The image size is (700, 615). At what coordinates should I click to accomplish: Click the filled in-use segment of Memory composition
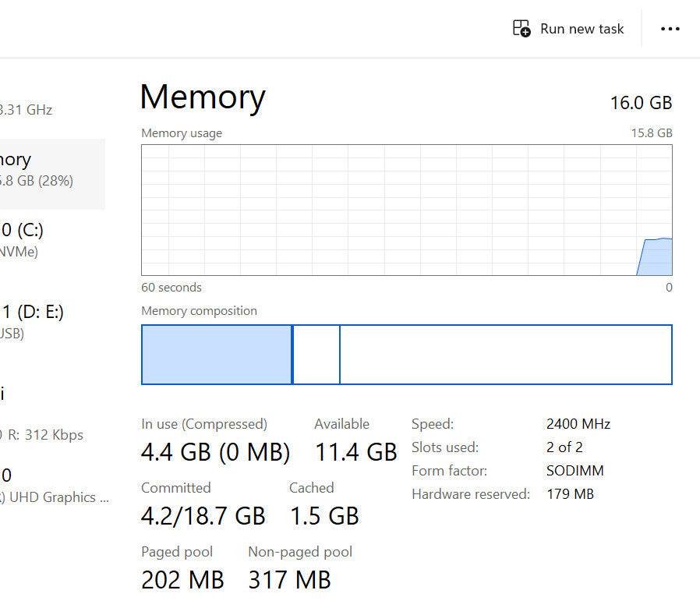[216, 355]
